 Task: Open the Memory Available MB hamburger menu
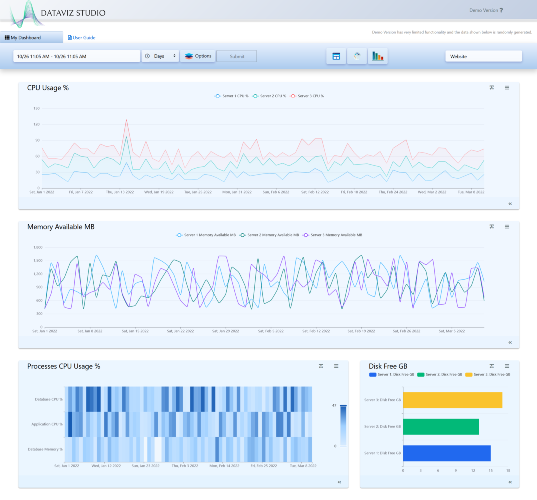(x=507, y=227)
